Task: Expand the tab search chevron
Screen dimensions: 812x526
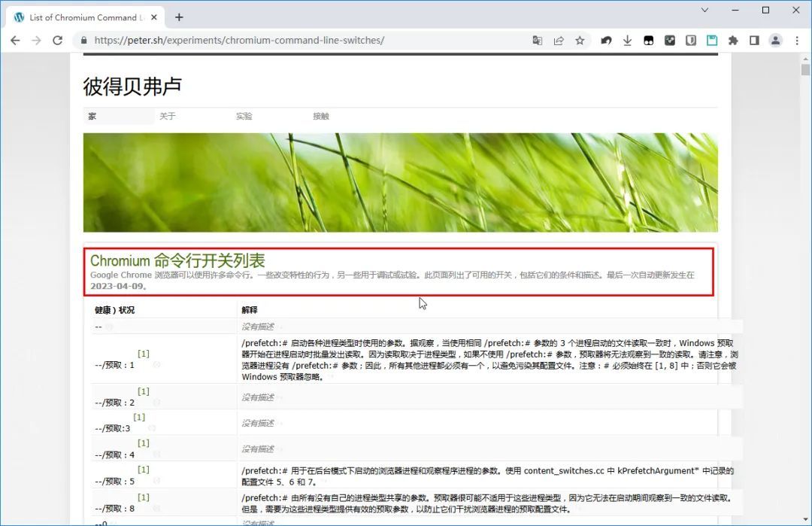Action: (705, 10)
